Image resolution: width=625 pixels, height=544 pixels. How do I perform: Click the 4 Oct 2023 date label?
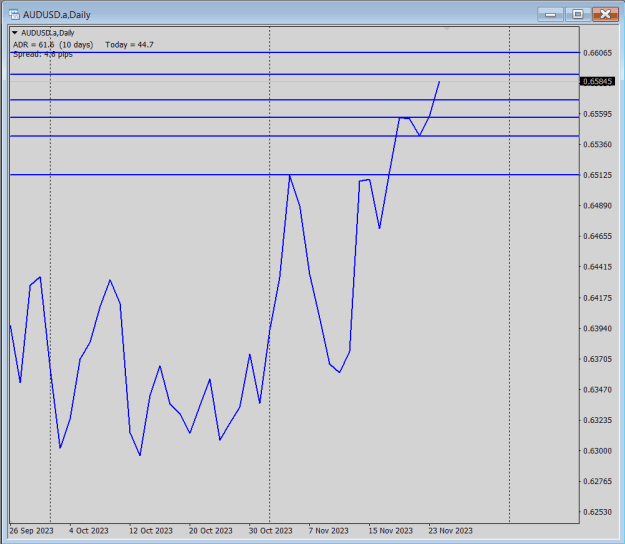tap(88, 531)
